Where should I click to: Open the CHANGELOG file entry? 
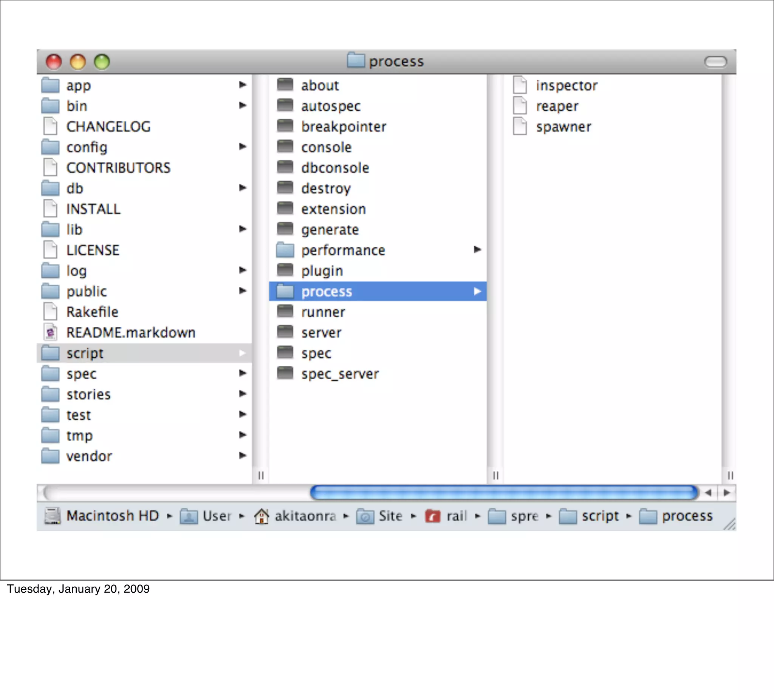coord(108,127)
